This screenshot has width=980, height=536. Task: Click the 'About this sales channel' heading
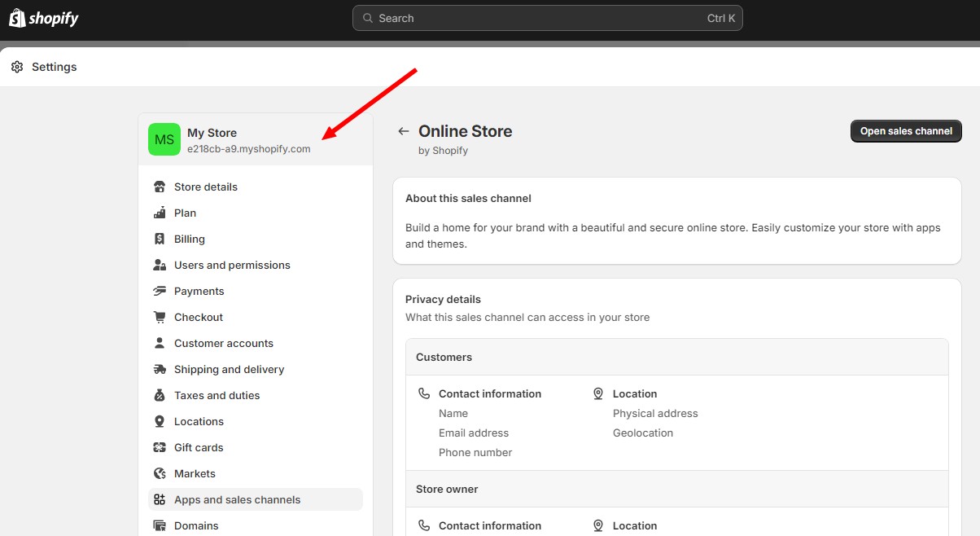[x=468, y=198]
